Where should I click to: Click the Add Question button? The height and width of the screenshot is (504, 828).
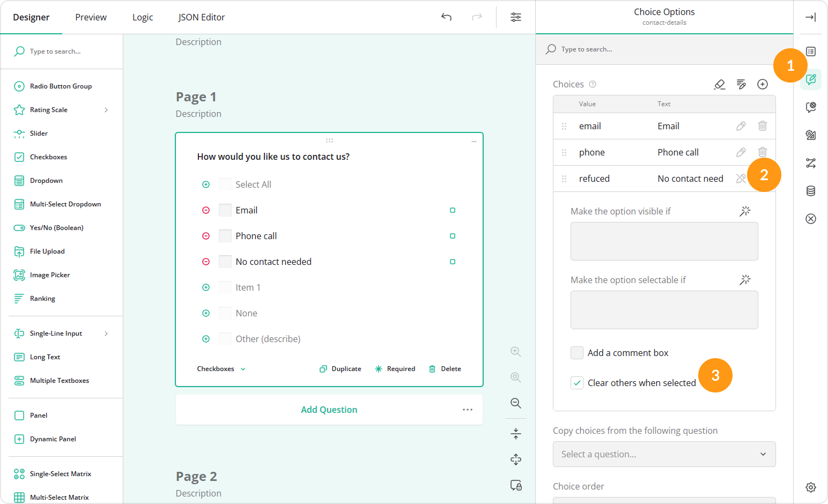tap(329, 410)
